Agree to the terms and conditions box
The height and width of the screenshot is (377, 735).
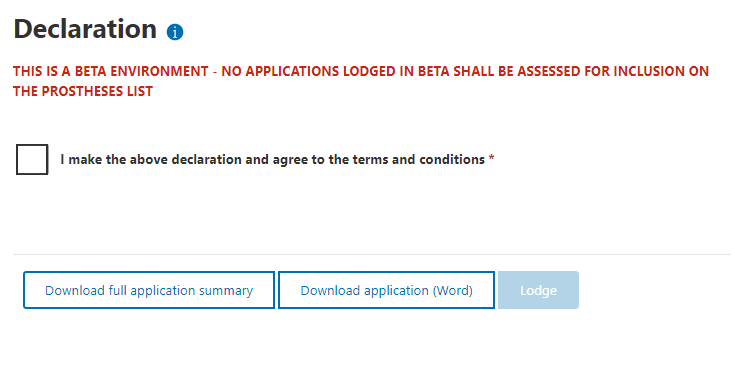32,159
